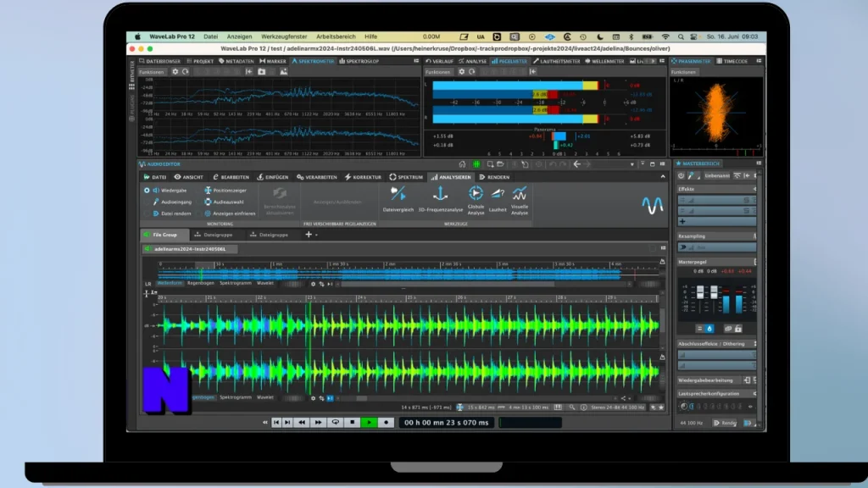Viewport: 868px width, 488px height.
Task: Open the Wi-Fi menu bar icon
Action: pyautogui.click(x=665, y=37)
